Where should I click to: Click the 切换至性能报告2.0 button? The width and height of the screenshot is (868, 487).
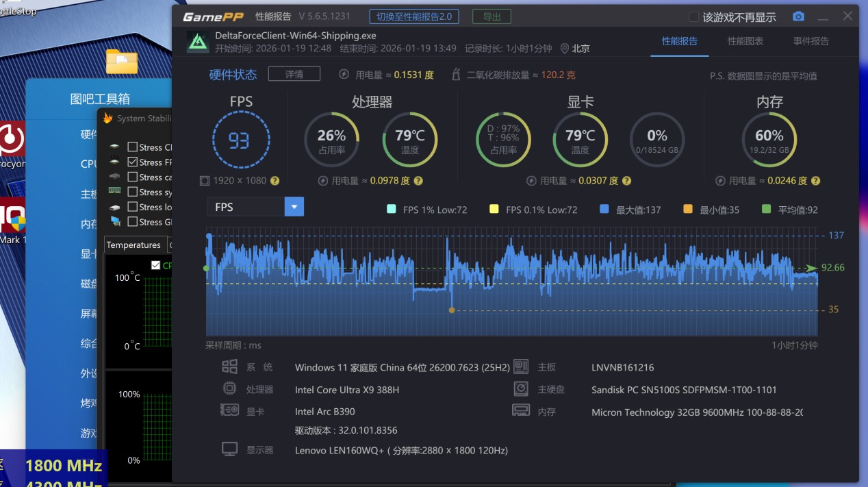(414, 17)
